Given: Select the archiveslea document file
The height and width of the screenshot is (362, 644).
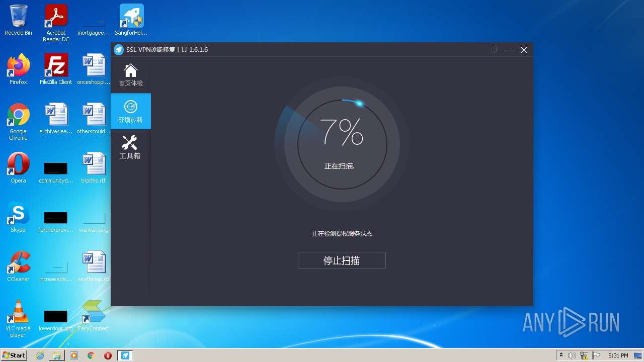Looking at the screenshot, I should pyautogui.click(x=56, y=119).
